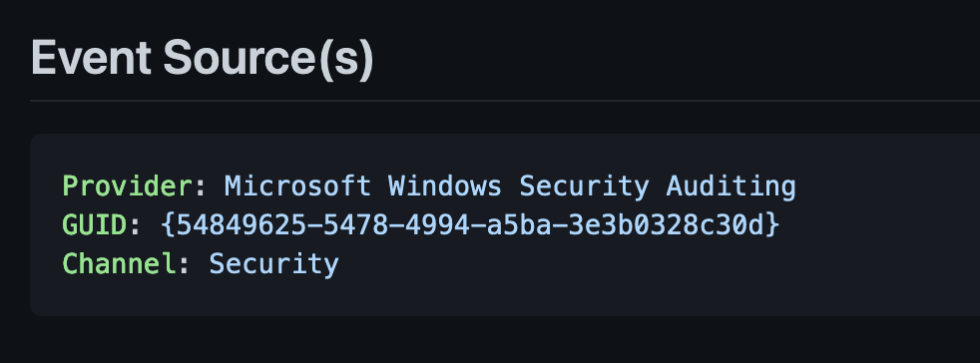Click the word "Windows" in provider value
Screen dimensions: 980x363
coord(445,186)
